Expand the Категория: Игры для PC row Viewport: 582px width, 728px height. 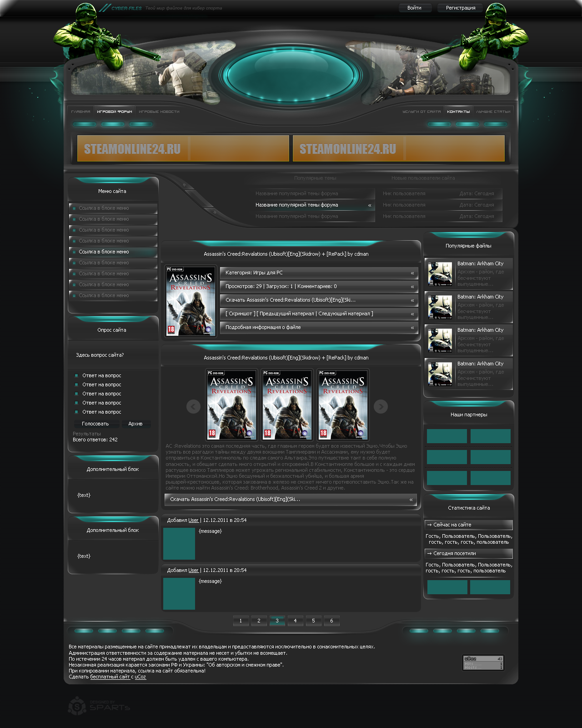(319, 273)
